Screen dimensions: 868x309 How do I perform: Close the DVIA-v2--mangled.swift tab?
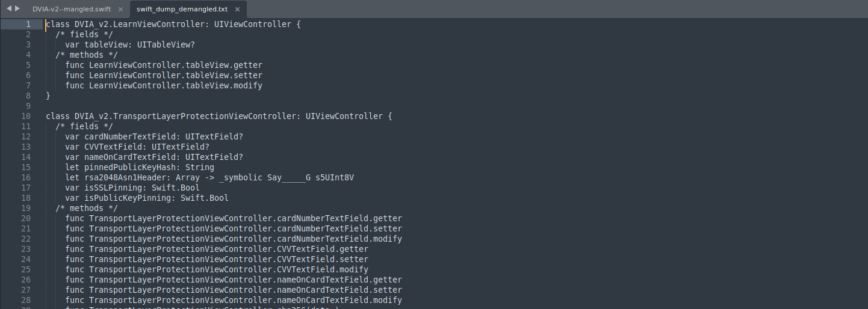point(120,10)
